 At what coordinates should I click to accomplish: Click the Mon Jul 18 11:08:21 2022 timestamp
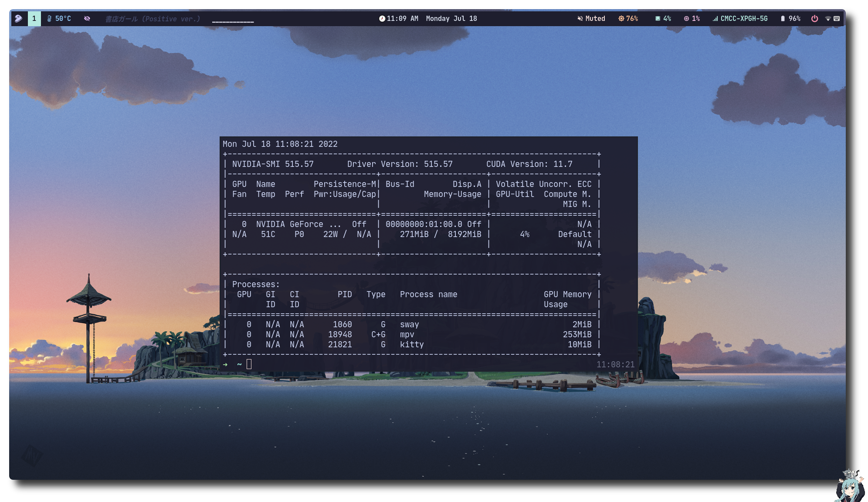click(280, 144)
